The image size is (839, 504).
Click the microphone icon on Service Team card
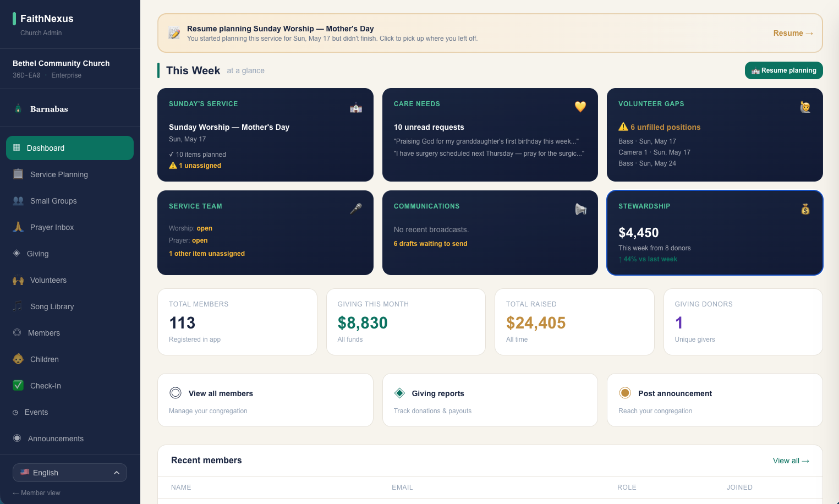[356, 209]
